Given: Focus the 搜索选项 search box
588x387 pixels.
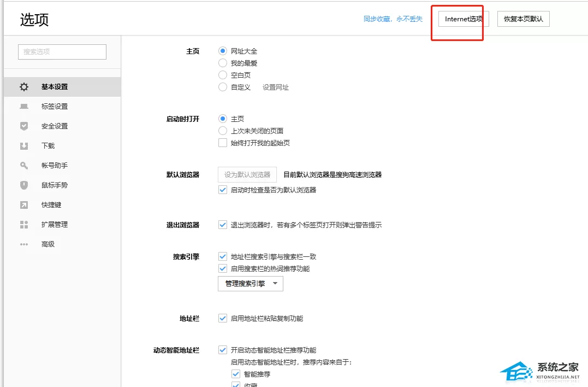Looking at the screenshot, I should [x=62, y=52].
